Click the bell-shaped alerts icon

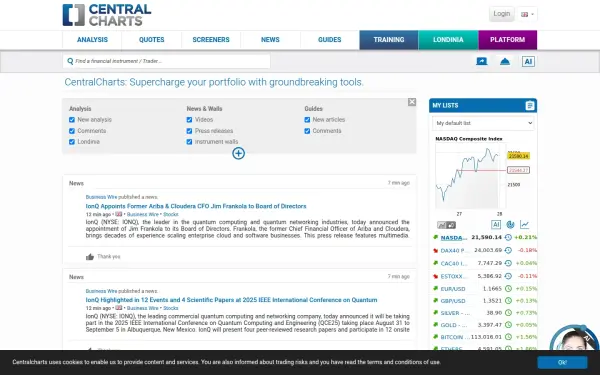point(505,61)
